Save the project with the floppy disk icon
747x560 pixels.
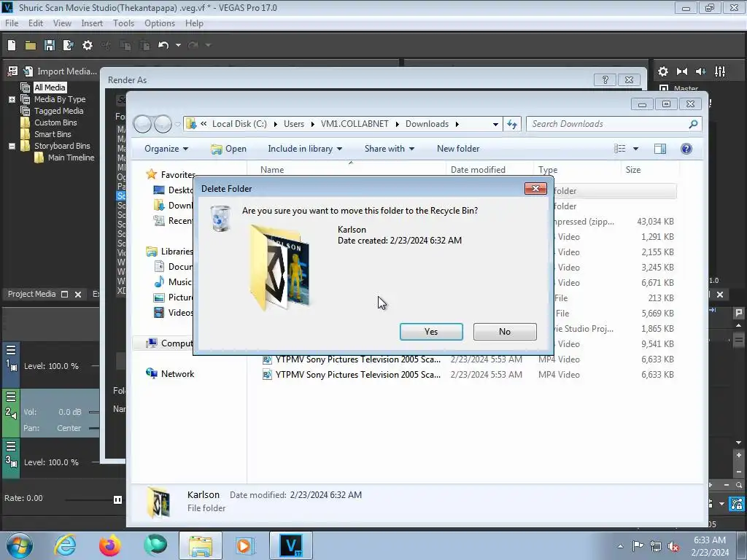[x=49, y=45]
